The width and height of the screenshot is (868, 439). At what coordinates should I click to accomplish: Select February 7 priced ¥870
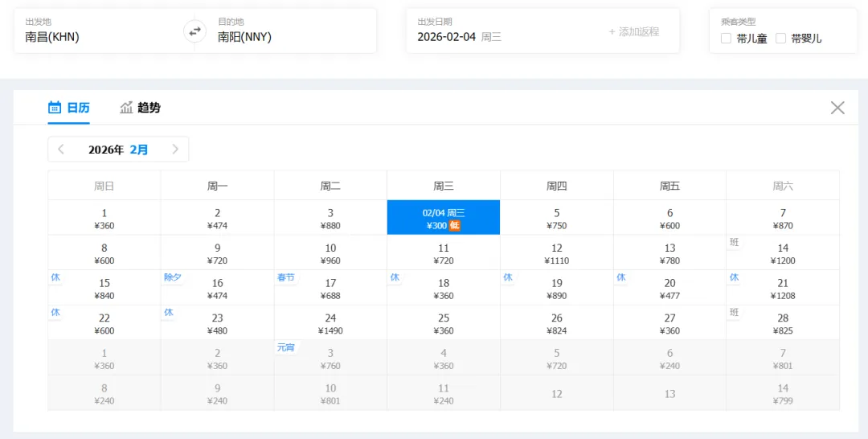(783, 218)
